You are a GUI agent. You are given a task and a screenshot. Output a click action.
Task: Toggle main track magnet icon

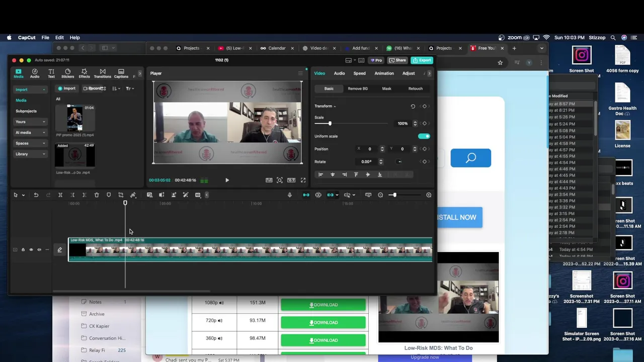pos(306,195)
